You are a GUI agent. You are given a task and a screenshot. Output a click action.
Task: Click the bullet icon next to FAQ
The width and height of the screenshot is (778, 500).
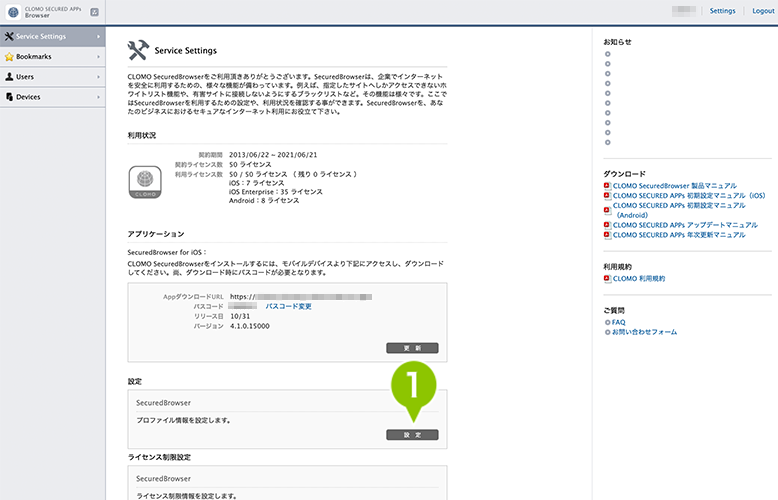tap(607, 322)
